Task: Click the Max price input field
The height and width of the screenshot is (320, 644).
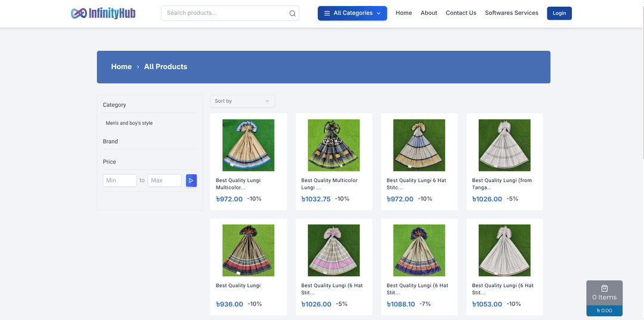Action: click(x=165, y=180)
